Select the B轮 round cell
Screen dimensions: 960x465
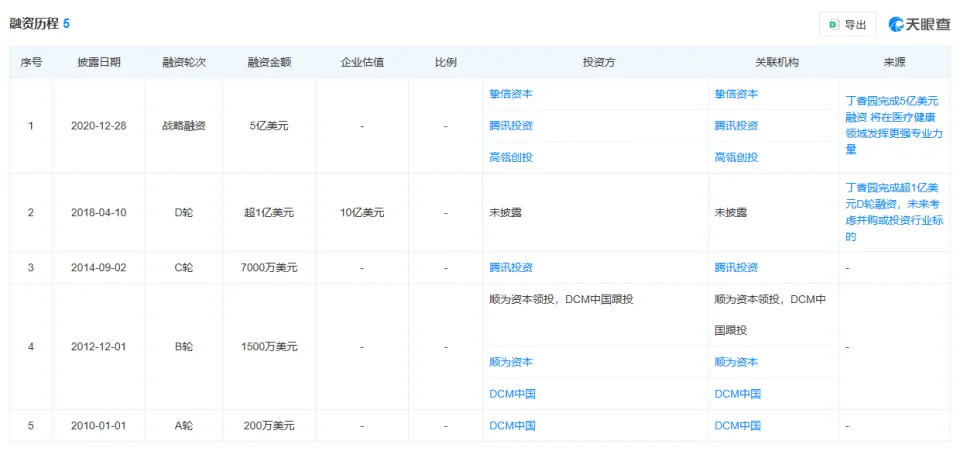[184, 347]
